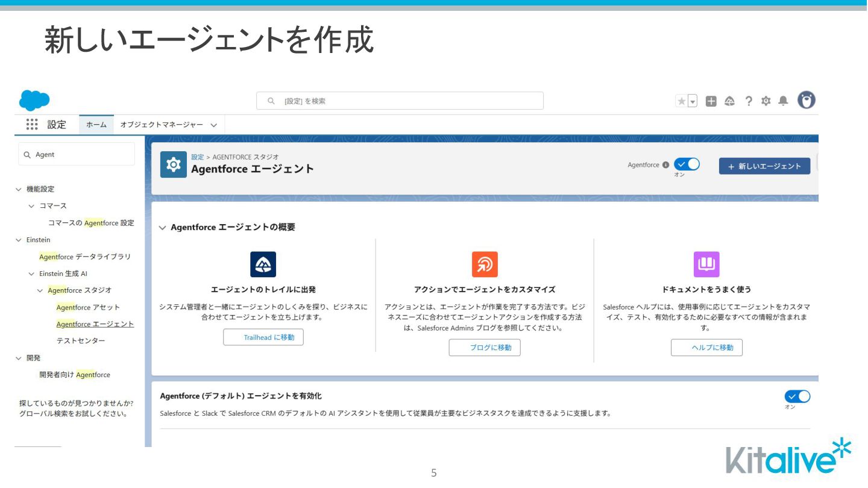Image resolution: width=868 pixels, height=488 pixels.
Task: Focus the [設定] を検索 search box
Action: (400, 101)
